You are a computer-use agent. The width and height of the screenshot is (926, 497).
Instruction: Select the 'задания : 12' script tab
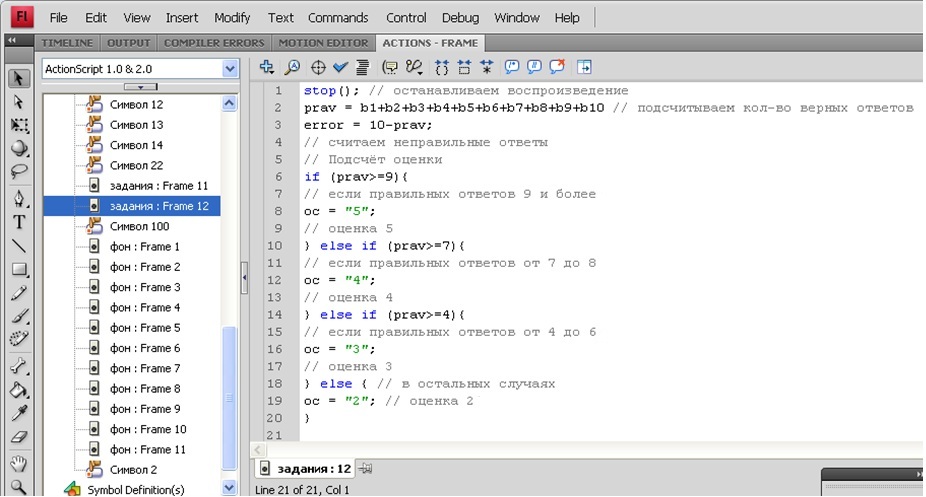coord(305,469)
